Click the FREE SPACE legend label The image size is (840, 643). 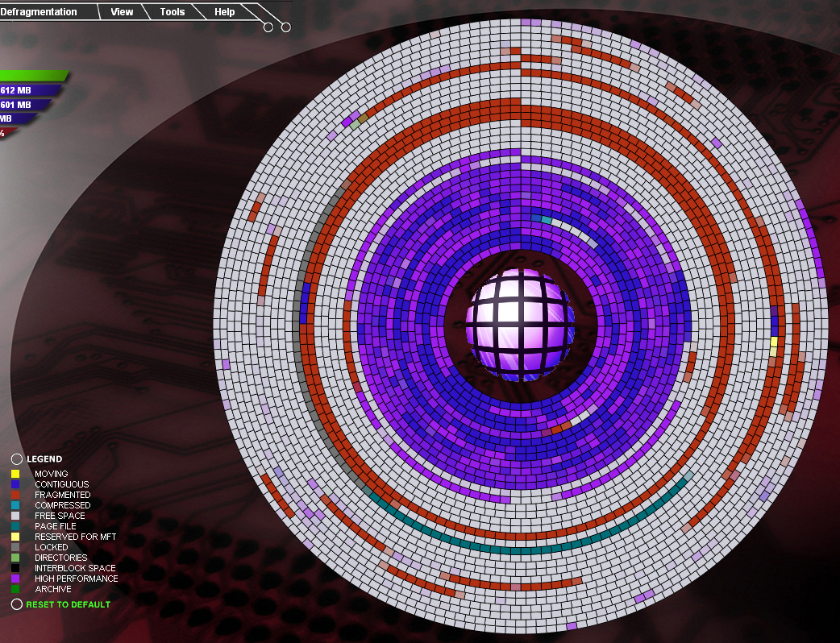coord(60,516)
